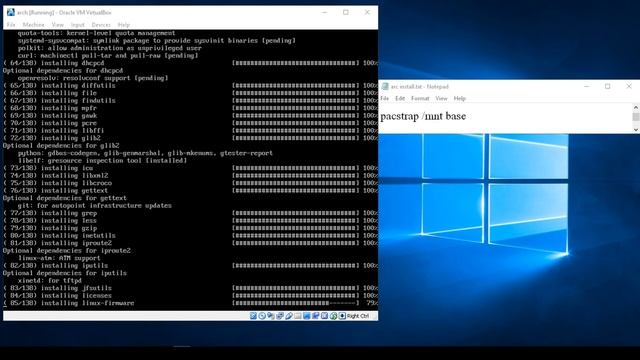Click the Notepad icon in its title bar
The height and width of the screenshot is (360, 640).
385,87
